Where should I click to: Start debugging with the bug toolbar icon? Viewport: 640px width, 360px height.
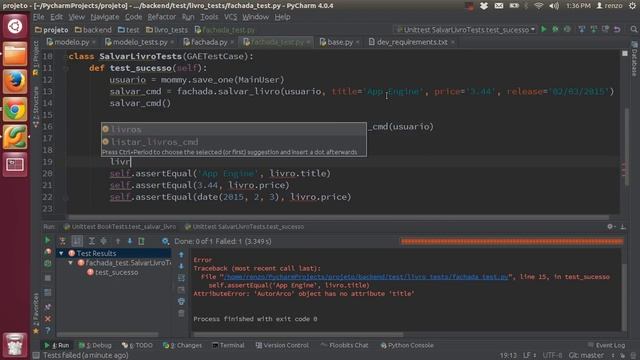click(555, 29)
